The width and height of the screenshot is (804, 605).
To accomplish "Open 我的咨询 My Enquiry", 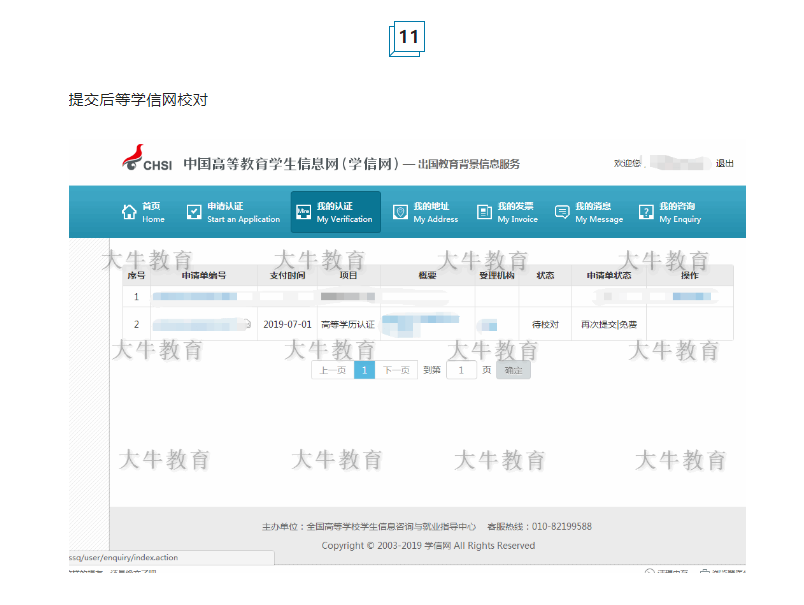I will coord(671,212).
